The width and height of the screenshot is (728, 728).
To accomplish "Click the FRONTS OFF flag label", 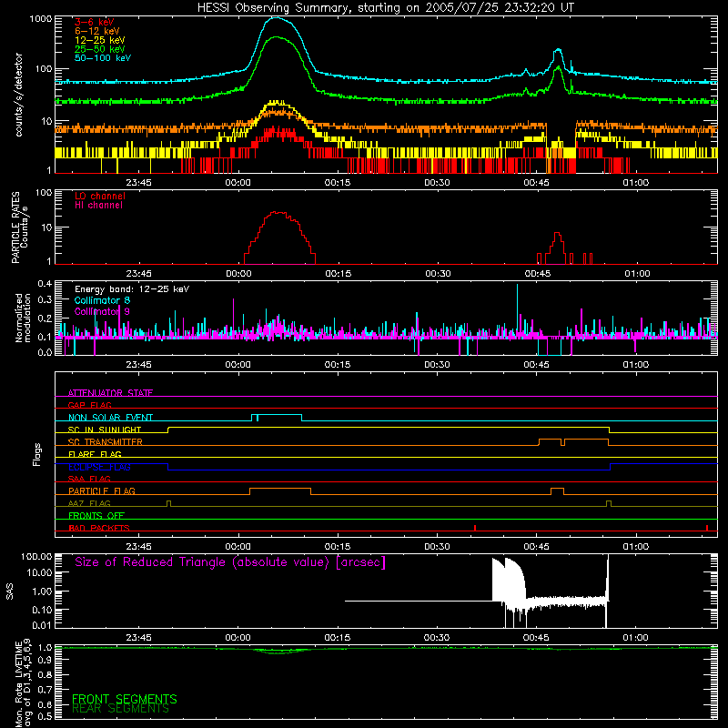I will (x=96, y=516).
